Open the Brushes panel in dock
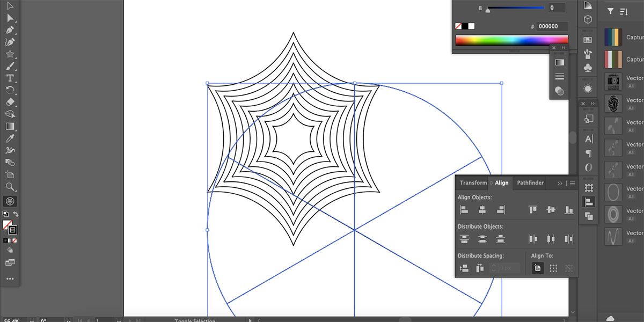The width and height of the screenshot is (644, 322). [x=588, y=54]
